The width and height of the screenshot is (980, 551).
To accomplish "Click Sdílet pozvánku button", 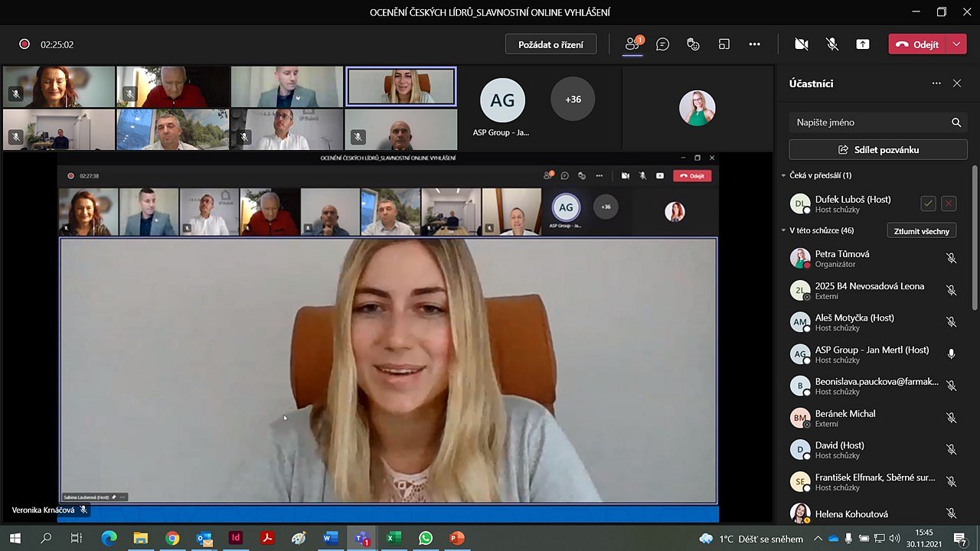I will [878, 150].
